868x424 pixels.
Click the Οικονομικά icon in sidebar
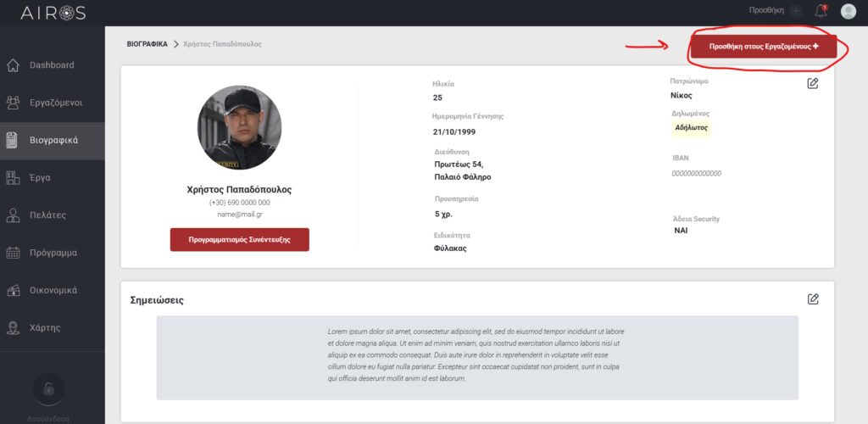coord(14,290)
